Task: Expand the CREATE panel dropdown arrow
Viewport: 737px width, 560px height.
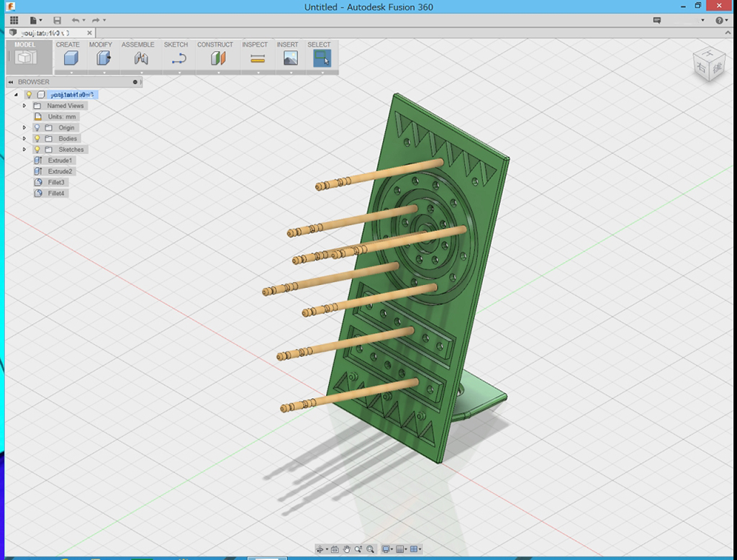Action: pyautogui.click(x=71, y=73)
